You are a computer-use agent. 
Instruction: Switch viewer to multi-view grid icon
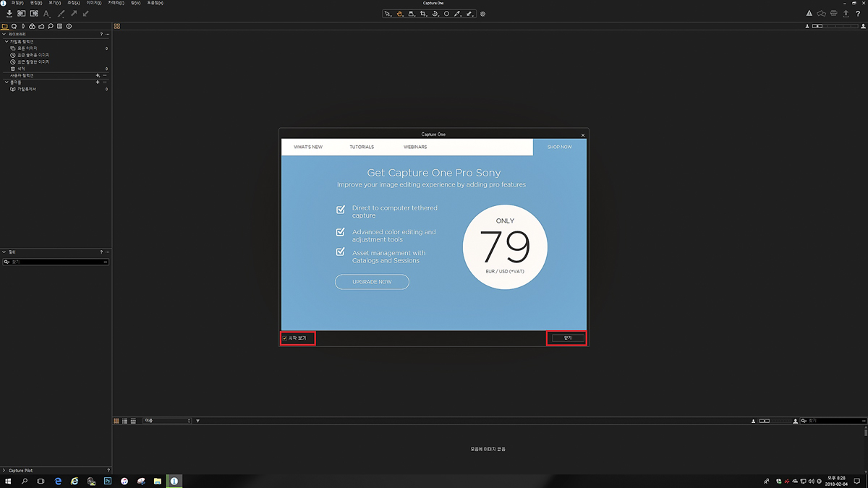click(117, 26)
